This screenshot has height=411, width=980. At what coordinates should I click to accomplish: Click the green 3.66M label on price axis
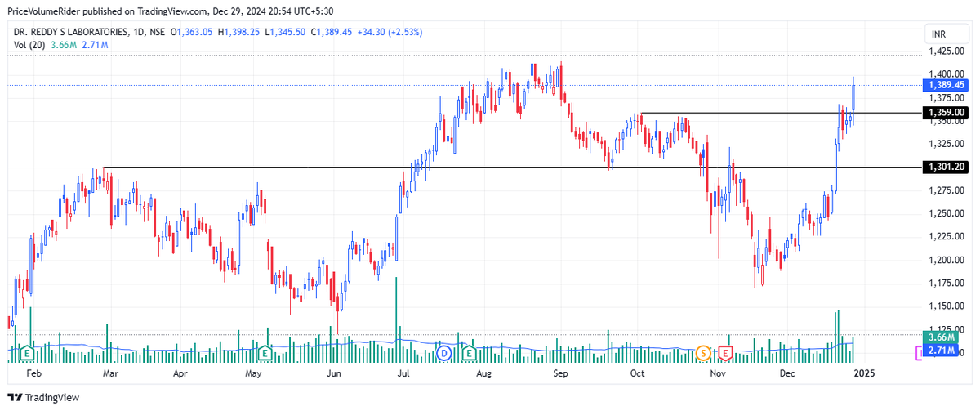tap(942, 337)
